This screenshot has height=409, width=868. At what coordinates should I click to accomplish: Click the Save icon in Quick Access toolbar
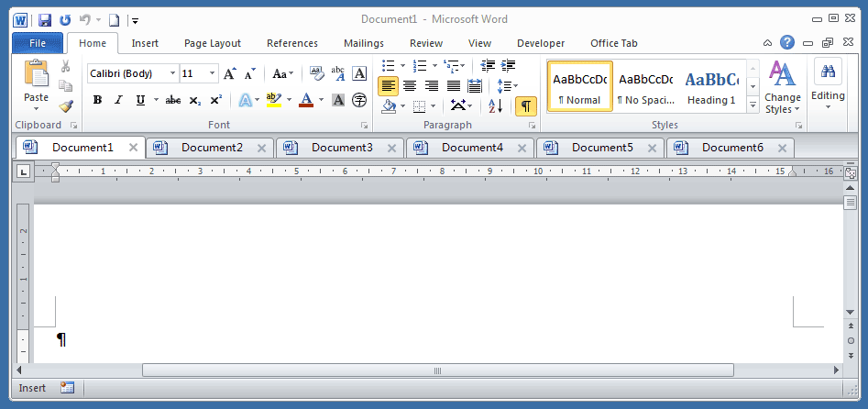tap(45, 20)
